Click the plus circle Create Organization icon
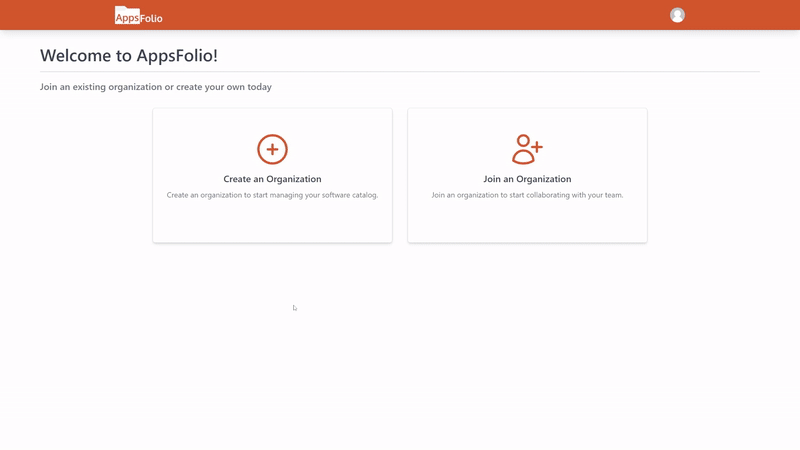This screenshot has width=800, height=450. 272,149
